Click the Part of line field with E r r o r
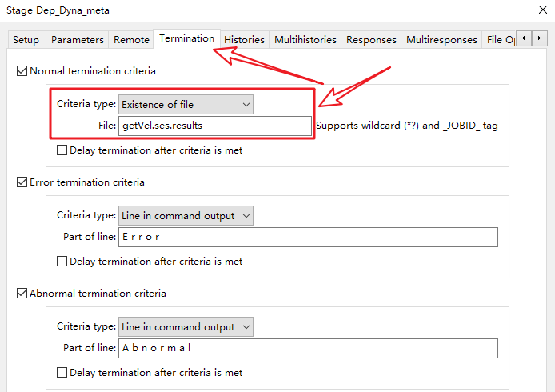 [x=308, y=237]
